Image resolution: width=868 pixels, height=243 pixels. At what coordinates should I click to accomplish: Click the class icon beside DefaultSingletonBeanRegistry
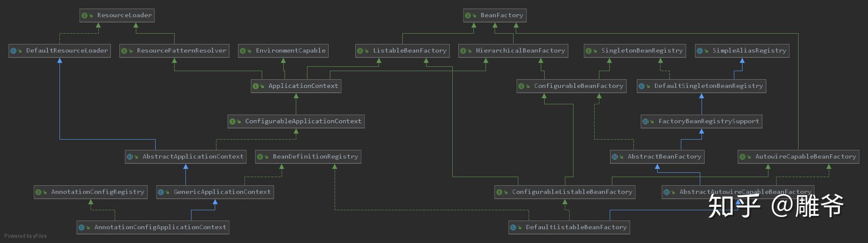[642, 86]
